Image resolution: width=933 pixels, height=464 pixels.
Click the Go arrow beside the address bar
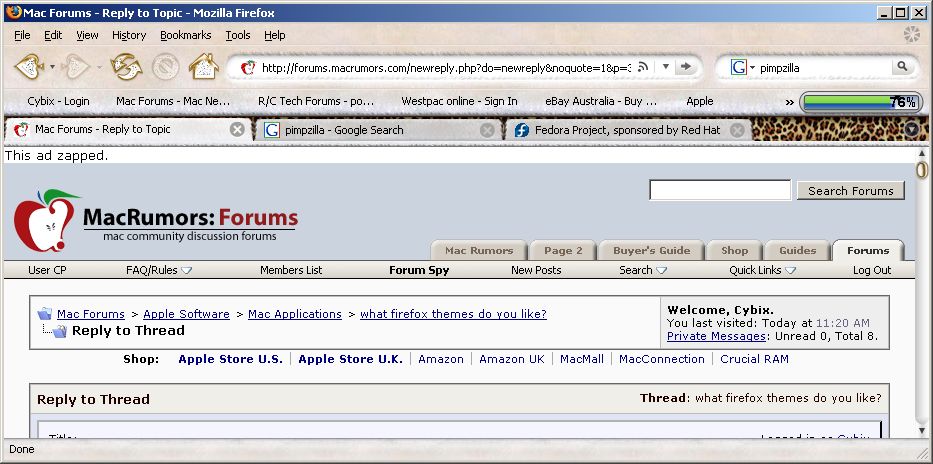click(685, 67)
